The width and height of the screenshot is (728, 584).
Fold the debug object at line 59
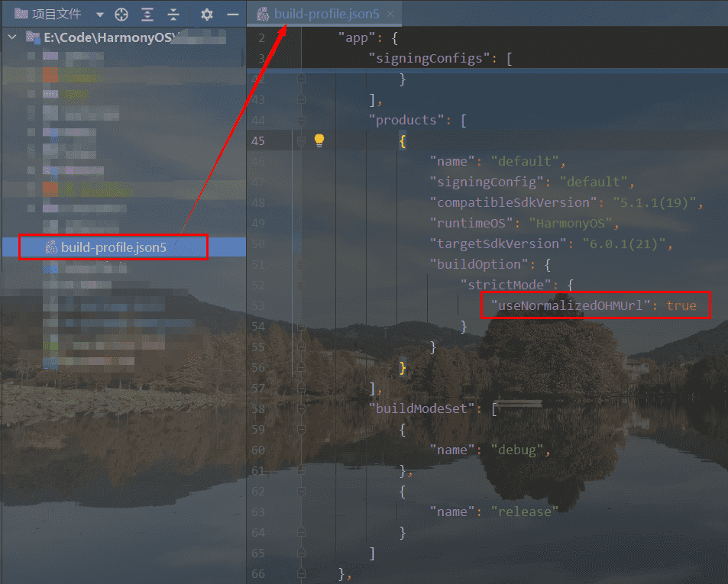click(301, 429)
